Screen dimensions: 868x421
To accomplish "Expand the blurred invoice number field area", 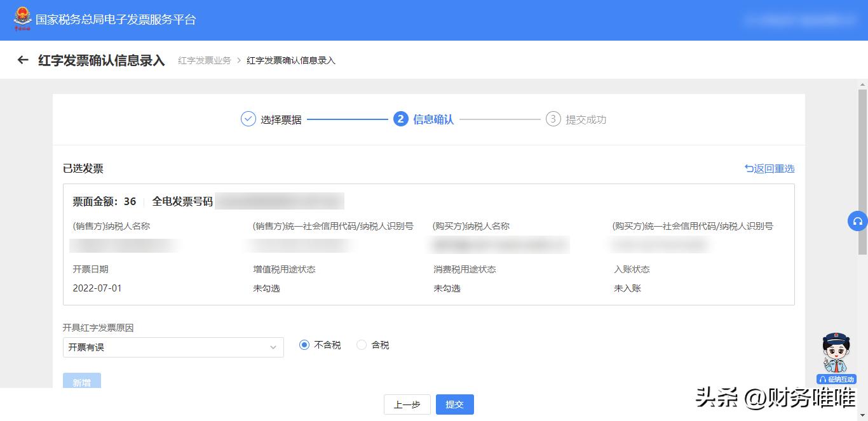I will click(280, 200).
